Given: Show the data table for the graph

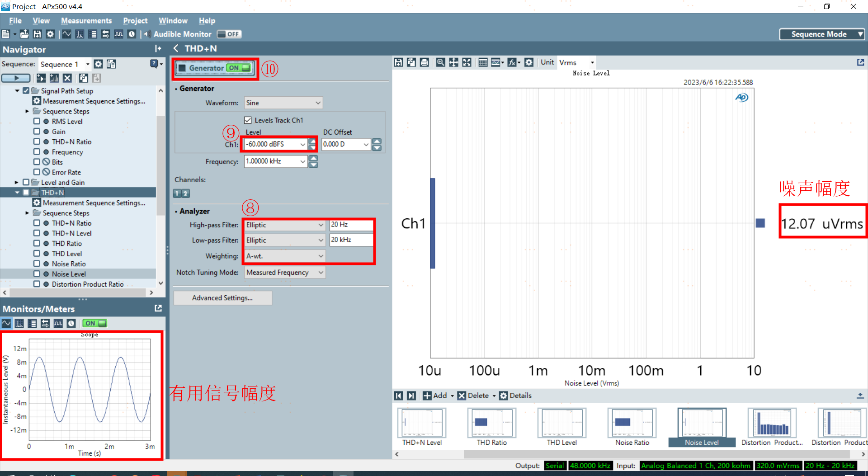Looking at the screenshot, I should coord(483,62).
